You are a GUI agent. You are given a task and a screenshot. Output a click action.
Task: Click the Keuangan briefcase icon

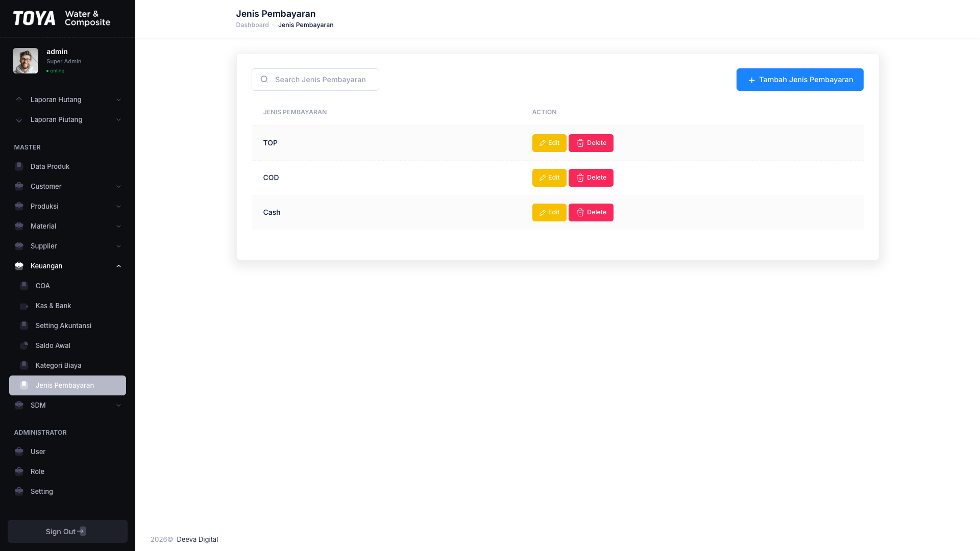tap(19, 266)
